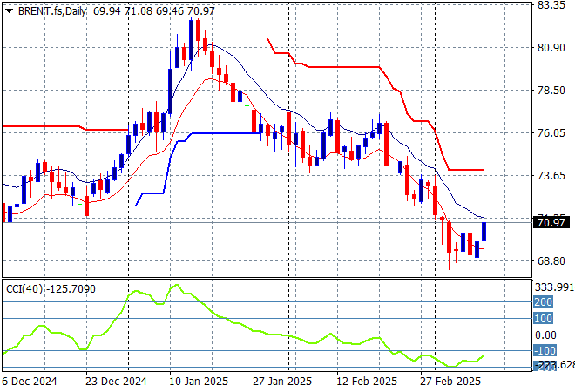The image size is (575, 392).
Task: Select the latest blue candle on the right
Action: coord(484,231)
